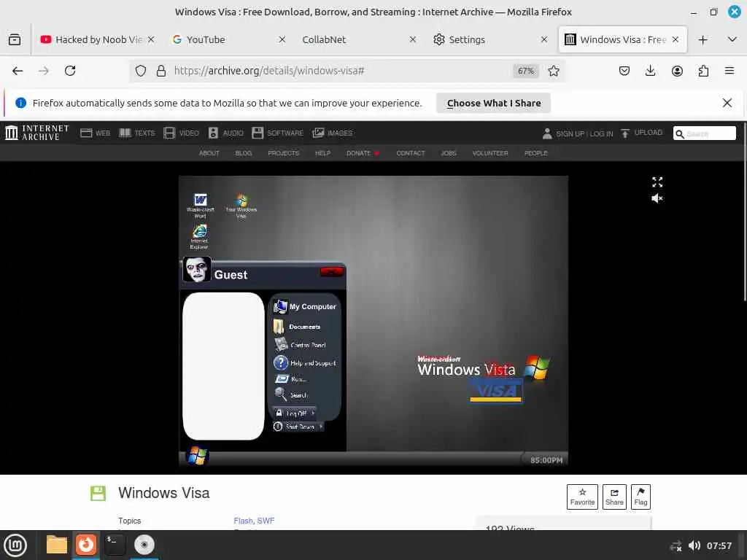Go back to previous page
Viewport: 747px width, 560px height.
[18, 71]
